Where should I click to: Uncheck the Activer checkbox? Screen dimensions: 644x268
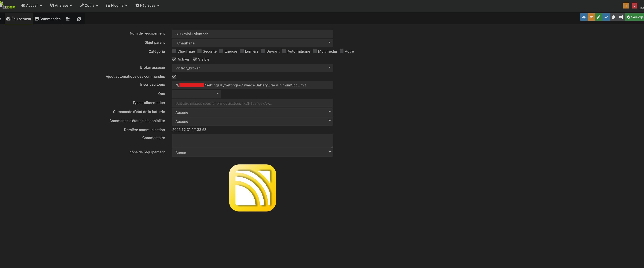[174, 59]
